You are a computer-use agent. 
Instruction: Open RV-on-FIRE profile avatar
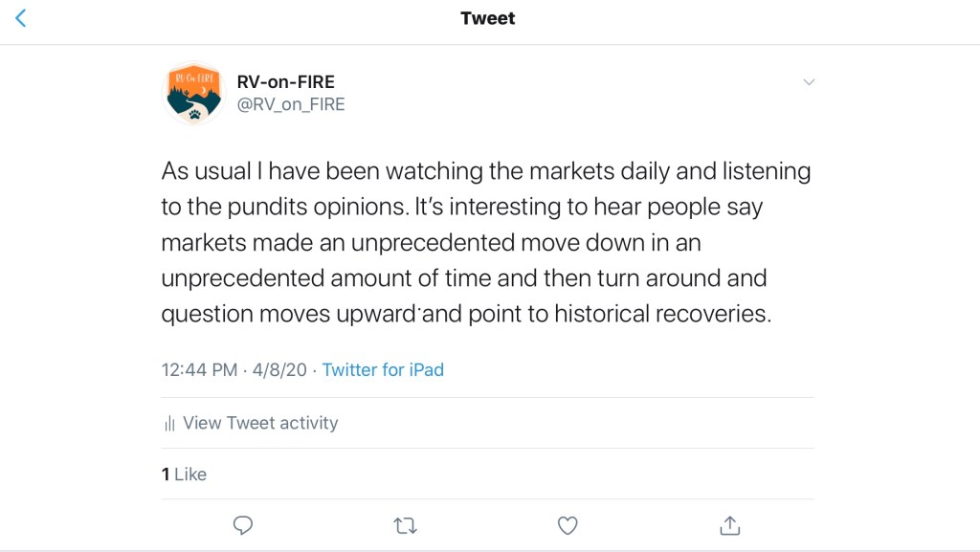194,93
